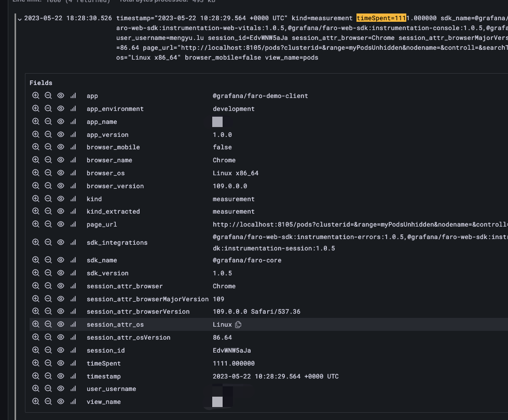The image size is (508, 420).
Task: Click the filter-out icon for browser_name
Action: (48, 160)
